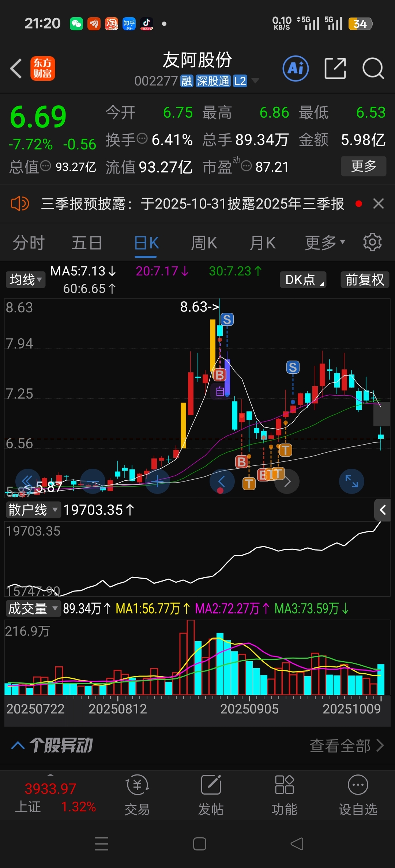
Task: Tap the zoom-in plus chart button
Action: (158, 481)
